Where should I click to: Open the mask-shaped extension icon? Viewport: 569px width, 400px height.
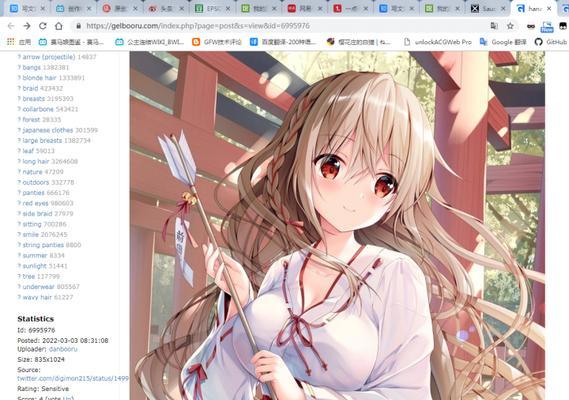coord(531,26)
